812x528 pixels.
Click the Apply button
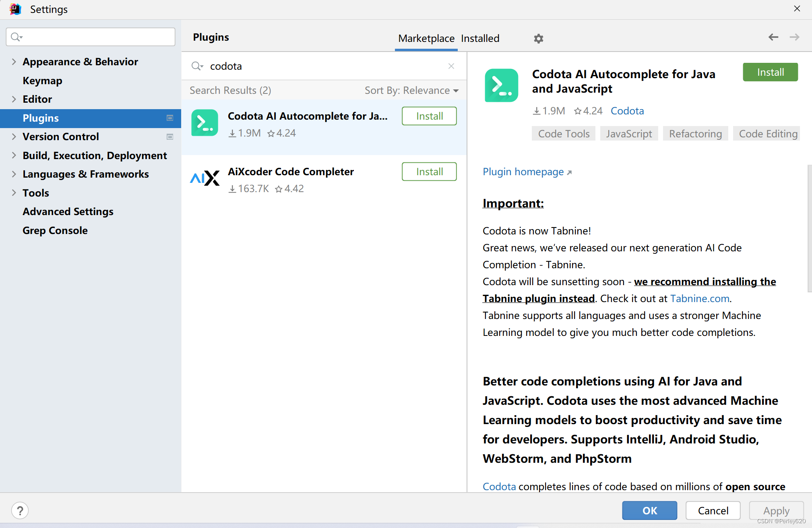pos(776,511)
